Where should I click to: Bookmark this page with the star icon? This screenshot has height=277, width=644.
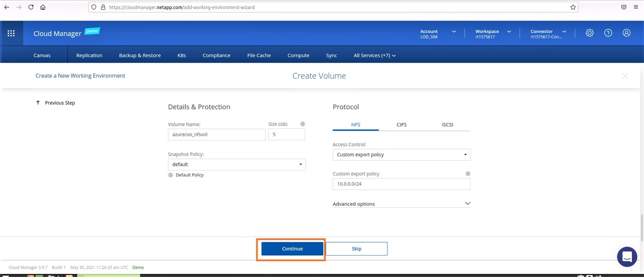[x=573, y=7]
